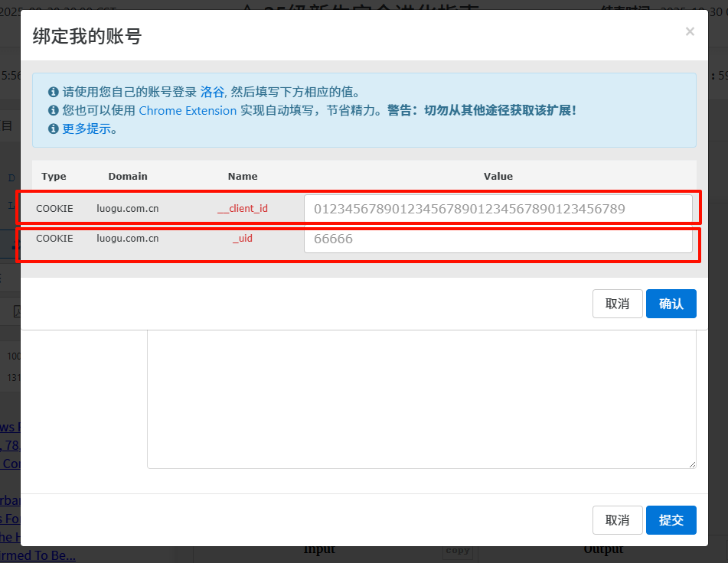
Task: Select the red _uid cookie name
Action: point(243,239)
